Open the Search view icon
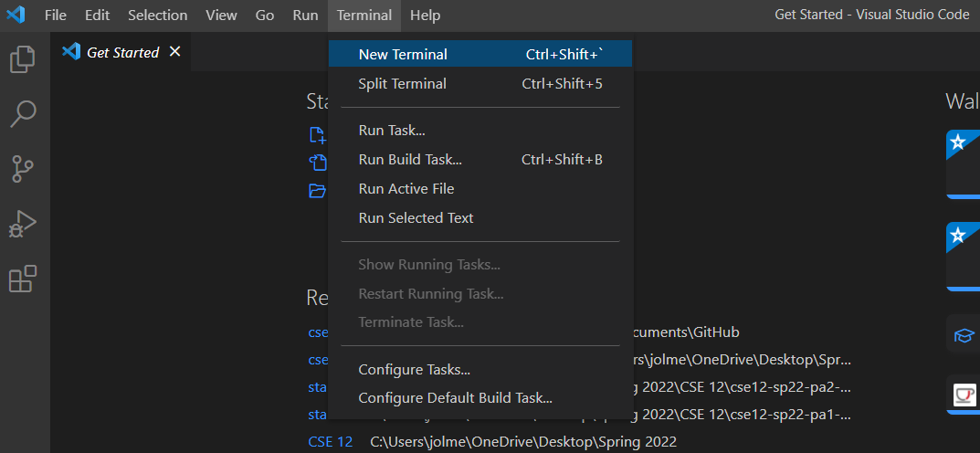The height and width of the screenshot is (453, 980). click(23, 114)
